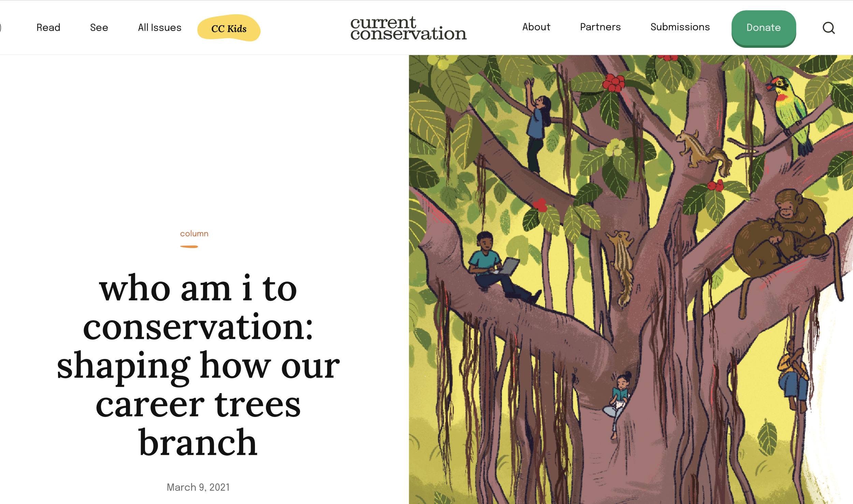
Task: Visit the About page
Action: coord(536,27)
